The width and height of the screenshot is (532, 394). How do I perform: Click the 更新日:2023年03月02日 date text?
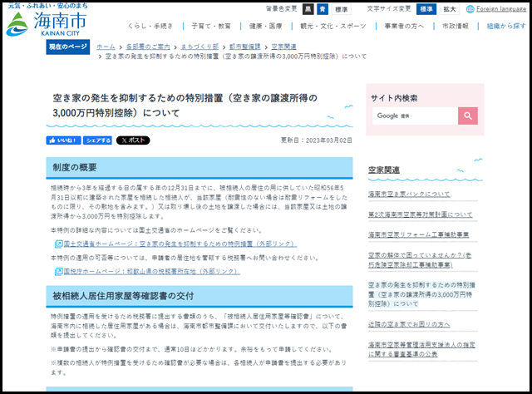pyautogui.click(x=316, y=140)
